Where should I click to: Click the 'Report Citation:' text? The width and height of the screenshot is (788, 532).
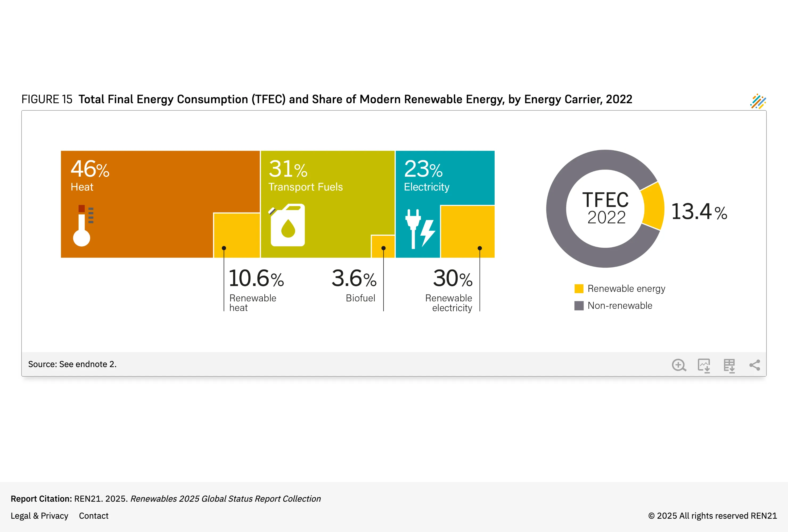[41, 499]
